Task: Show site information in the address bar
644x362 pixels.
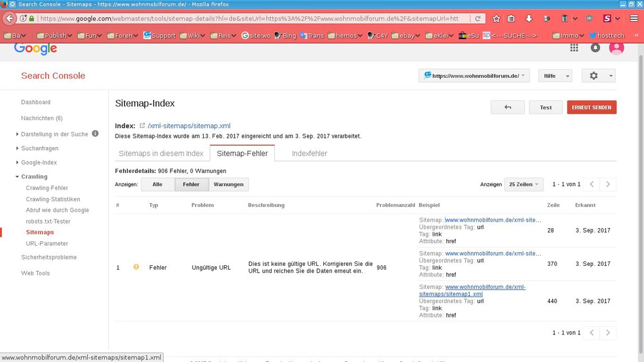Action: pos(23,18)
